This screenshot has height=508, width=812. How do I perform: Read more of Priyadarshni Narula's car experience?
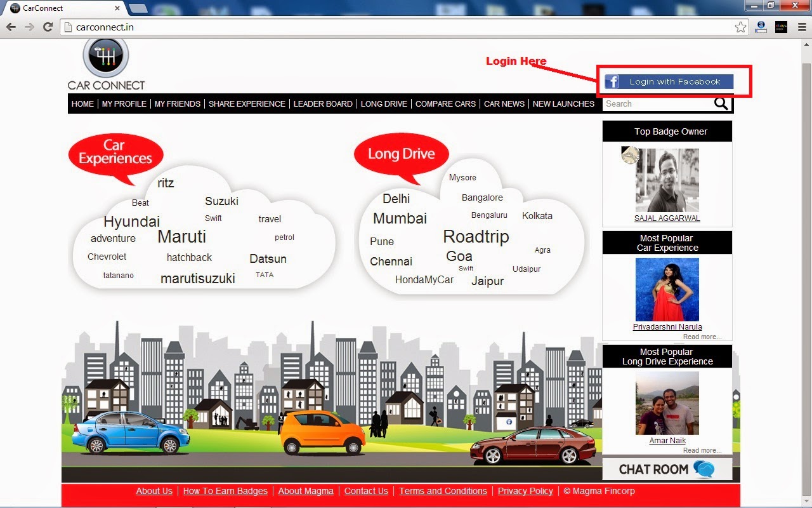click(x=702, y=337)
